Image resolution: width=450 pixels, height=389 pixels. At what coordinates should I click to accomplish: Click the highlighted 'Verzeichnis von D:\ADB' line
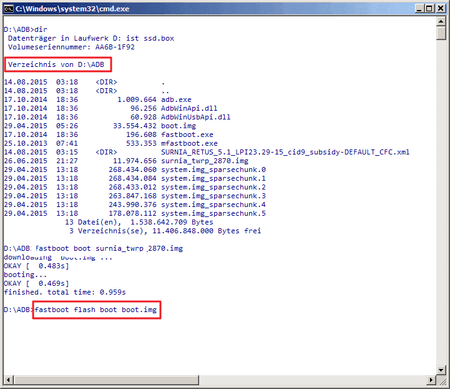[x=58, y=64]
